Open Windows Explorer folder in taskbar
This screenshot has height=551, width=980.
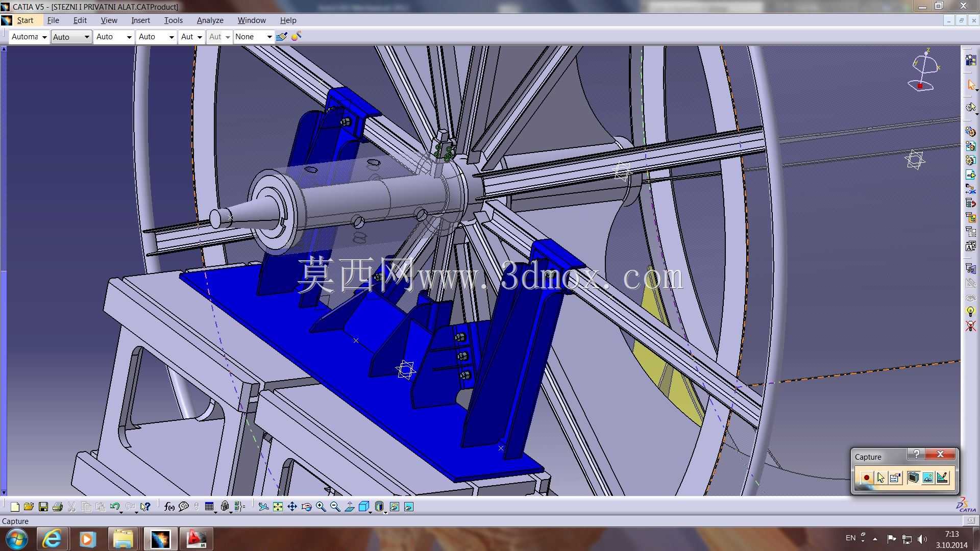coord(122,539)
